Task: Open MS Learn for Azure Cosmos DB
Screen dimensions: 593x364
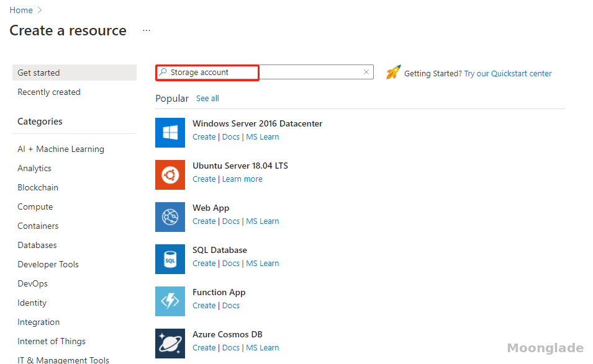Action: (x=263, y=347)
